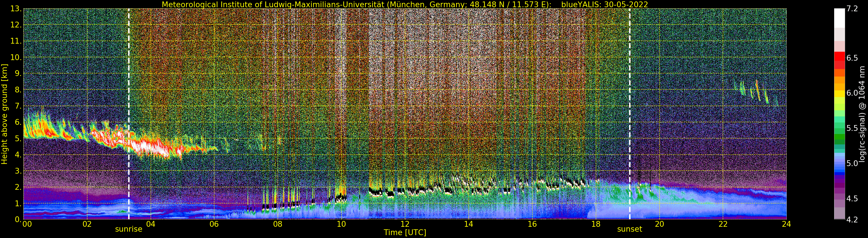Click the time axis tick label '22'
Image resolution: width=868 pixels, height=238 pixels.
pos(723,224)
